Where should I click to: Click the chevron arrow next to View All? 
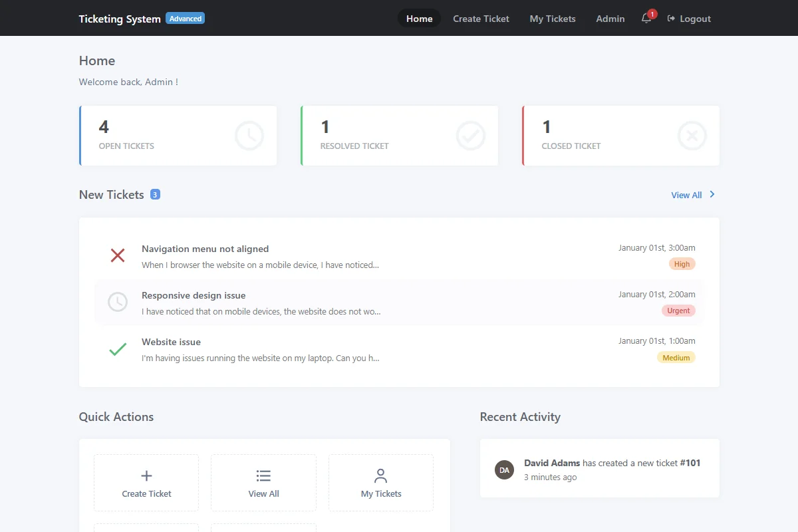(x=712, y=194)
